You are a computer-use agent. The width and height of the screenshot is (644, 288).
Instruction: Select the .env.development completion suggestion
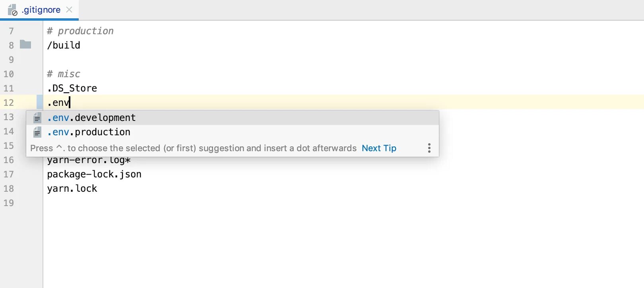tap(91, 118)
